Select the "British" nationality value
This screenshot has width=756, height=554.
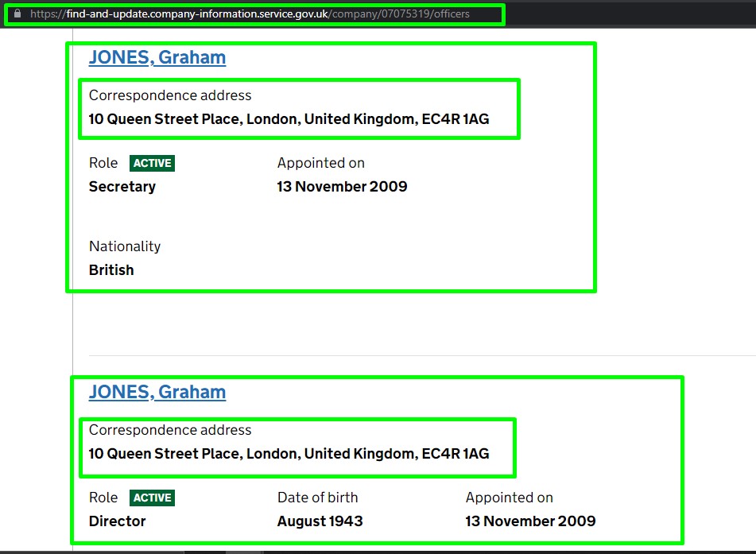tap(111, 270)
